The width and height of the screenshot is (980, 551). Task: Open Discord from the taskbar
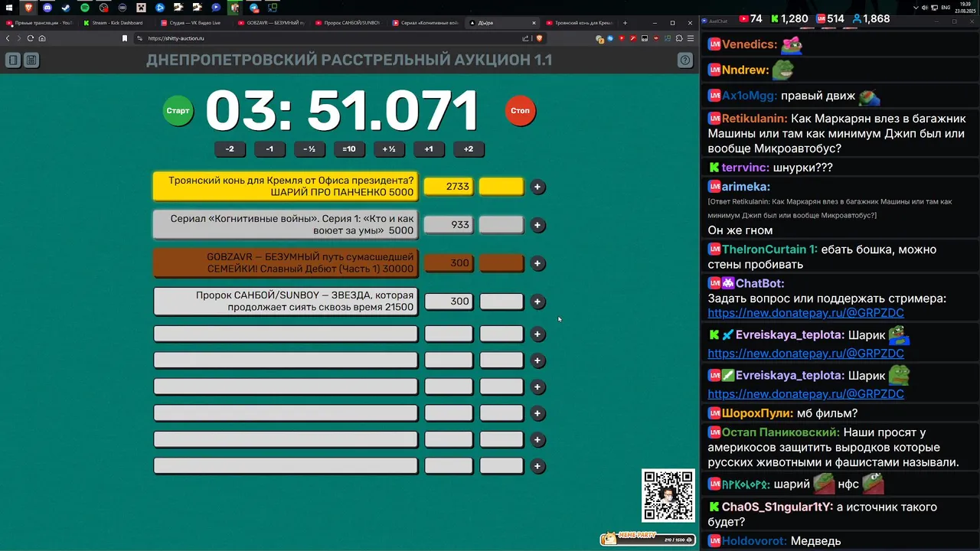[47, 8]
